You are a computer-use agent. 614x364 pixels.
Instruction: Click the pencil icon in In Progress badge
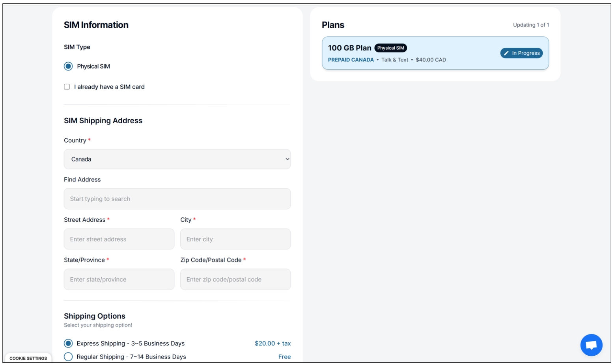pyautogui.click(x=506, y=53)
